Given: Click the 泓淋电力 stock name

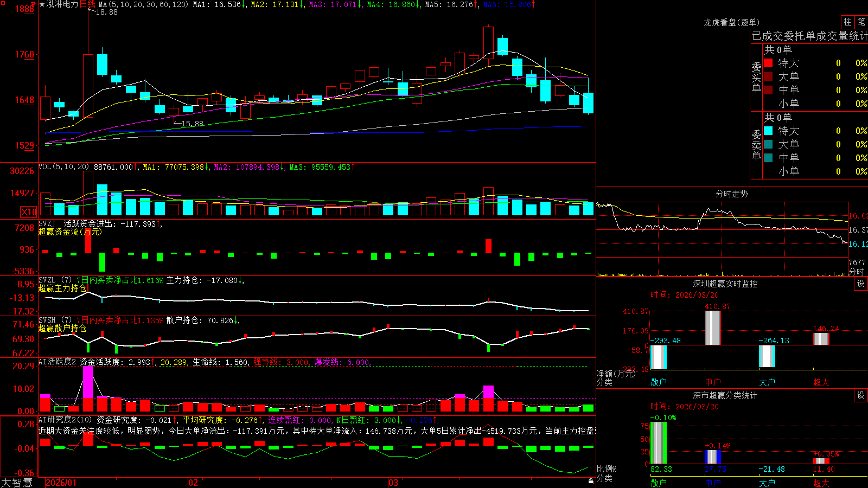Looking at the screenshot, I should click(x=62, y=4).
